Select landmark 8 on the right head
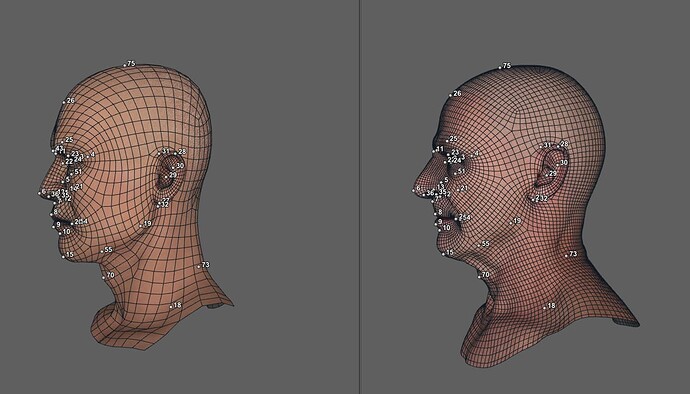 pos(435,214)
